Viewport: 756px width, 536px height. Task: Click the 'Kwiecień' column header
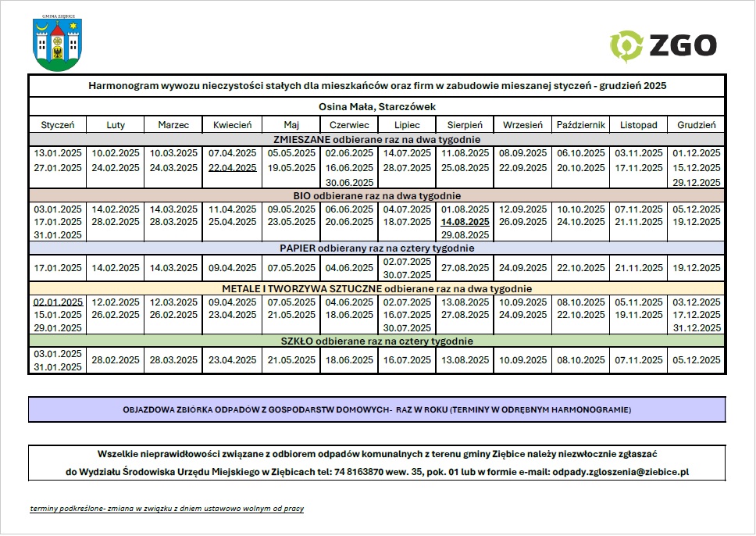(233, 125)
